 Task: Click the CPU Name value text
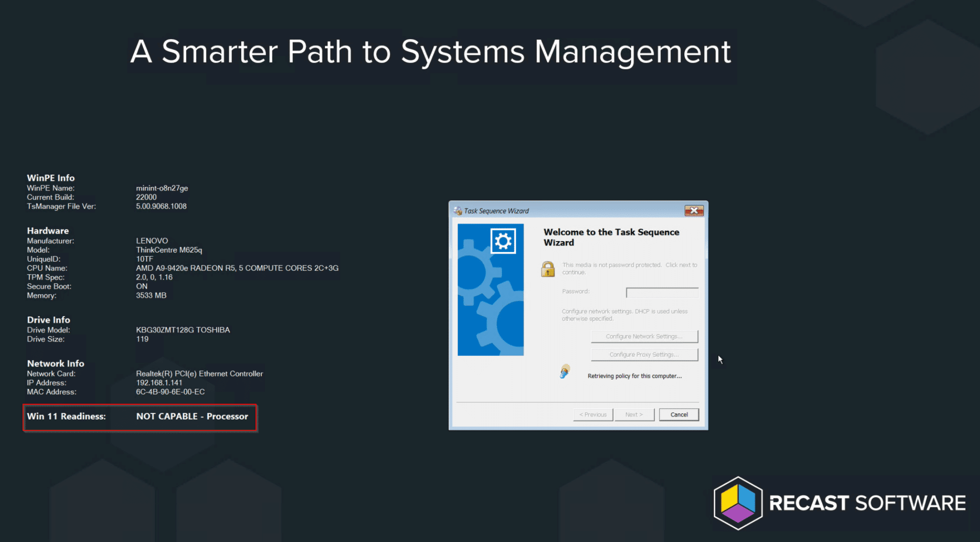pyautogui.click(x=237, y=268)
